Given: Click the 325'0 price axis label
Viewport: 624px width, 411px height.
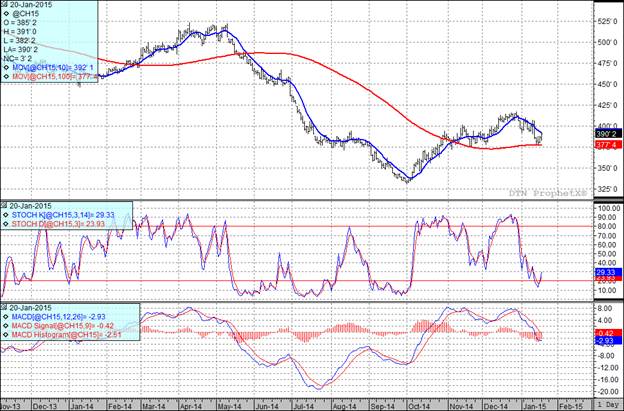Looking at the screenshot, I should (x=606, y=189).
